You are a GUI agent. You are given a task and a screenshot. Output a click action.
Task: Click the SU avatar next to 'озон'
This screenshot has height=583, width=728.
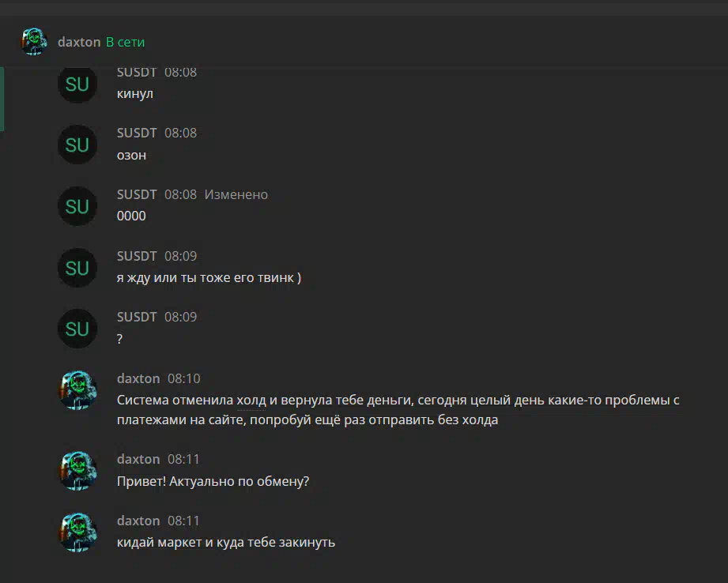[x=77, y=145]
